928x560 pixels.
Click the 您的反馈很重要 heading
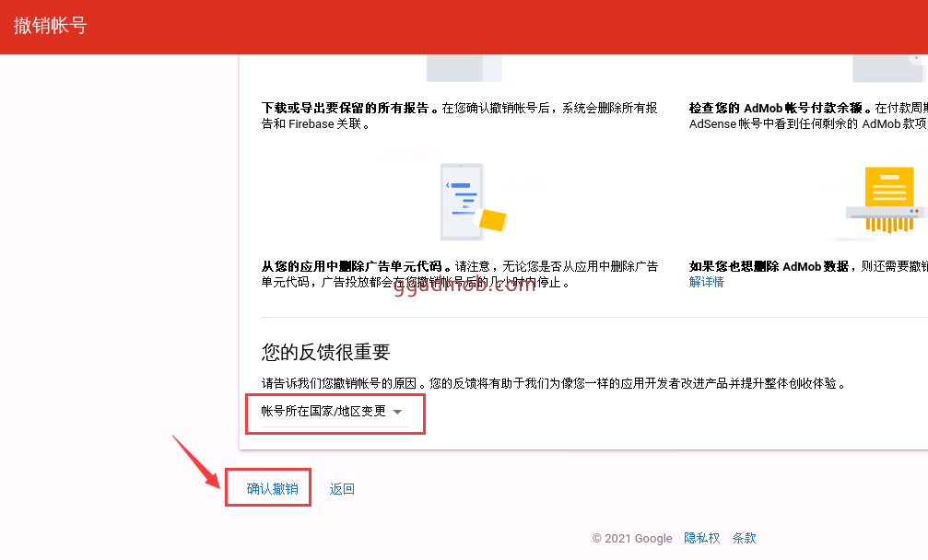[x=326, y=352]
